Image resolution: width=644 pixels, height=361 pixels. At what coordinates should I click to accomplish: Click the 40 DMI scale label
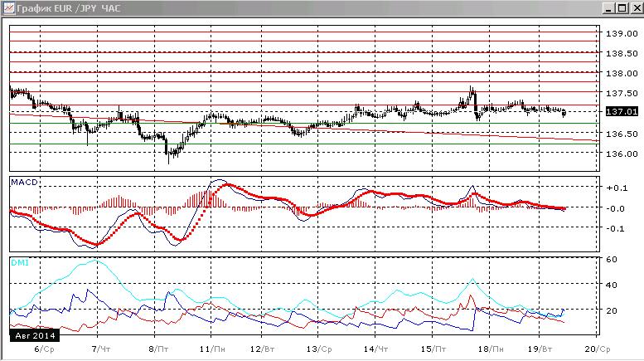click(612, 285)
